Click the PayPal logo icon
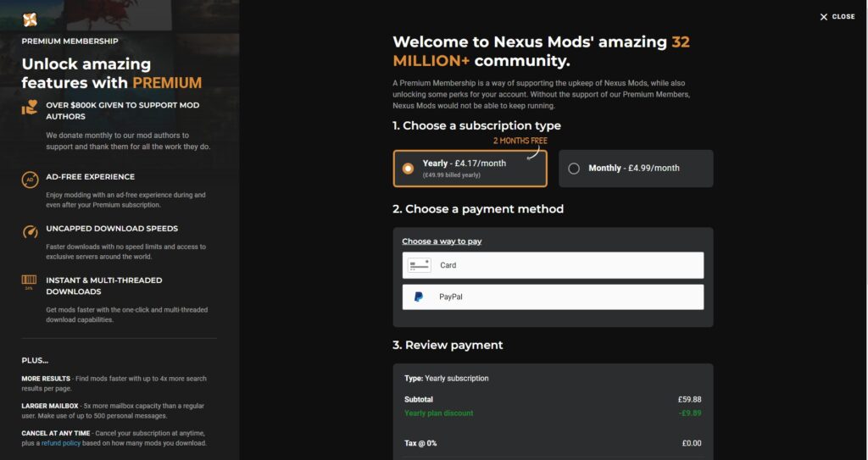 click(x=419, y=297)
